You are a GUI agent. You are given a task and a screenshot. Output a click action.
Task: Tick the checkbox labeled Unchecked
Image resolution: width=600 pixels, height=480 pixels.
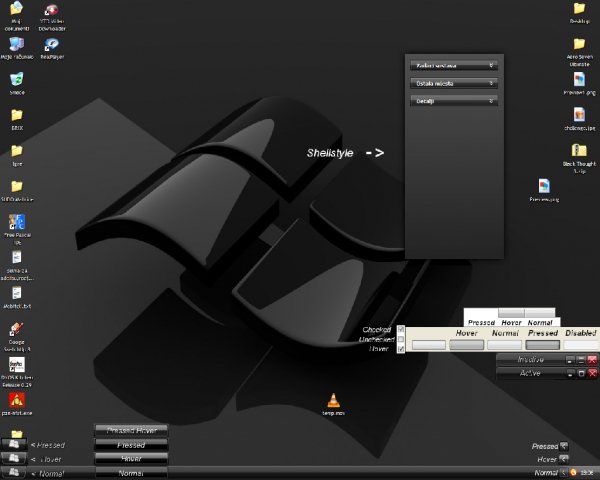pyautogui.click(x=401, y=339)
